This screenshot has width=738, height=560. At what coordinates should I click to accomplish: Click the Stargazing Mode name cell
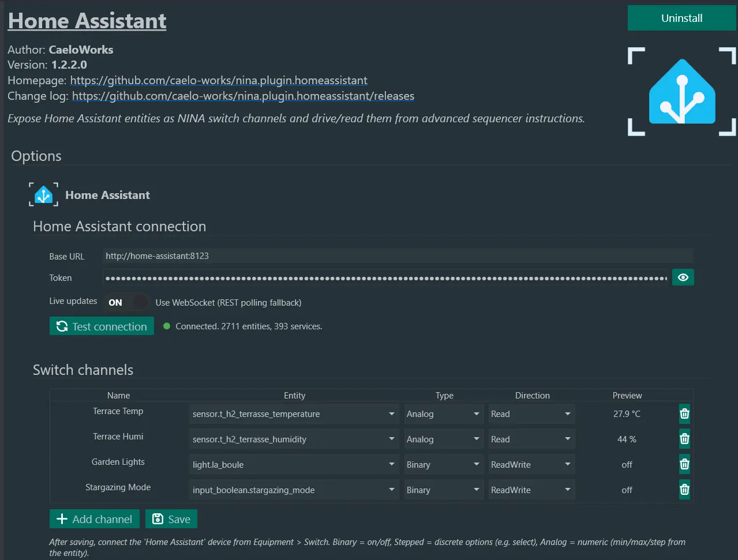click(x=118, y=487)
